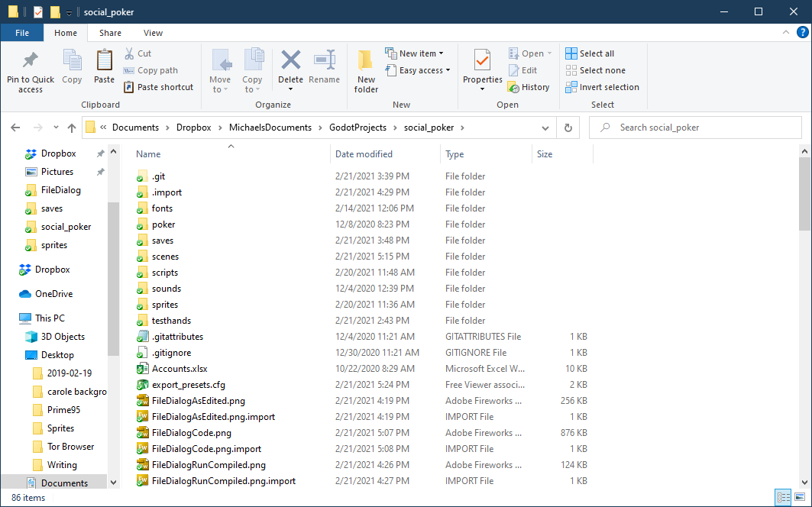
Task: Open the address bar dropdown arrow
Action: click(x=545, y=127)
